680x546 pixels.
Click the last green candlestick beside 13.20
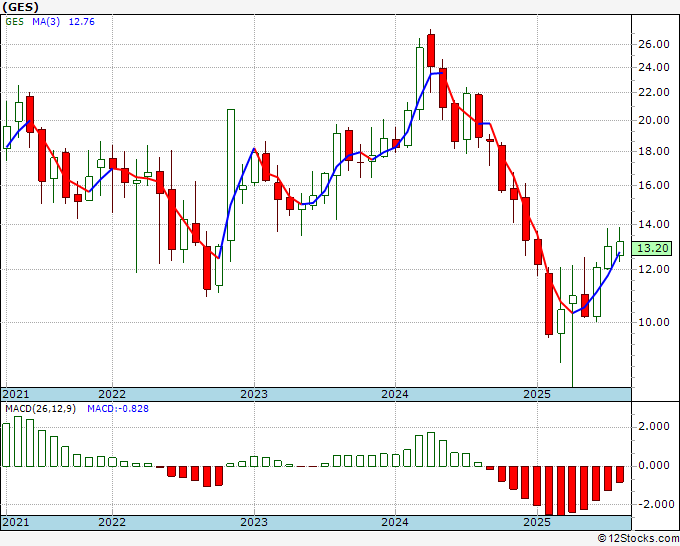pyautogui.click(x=620, y=248)
